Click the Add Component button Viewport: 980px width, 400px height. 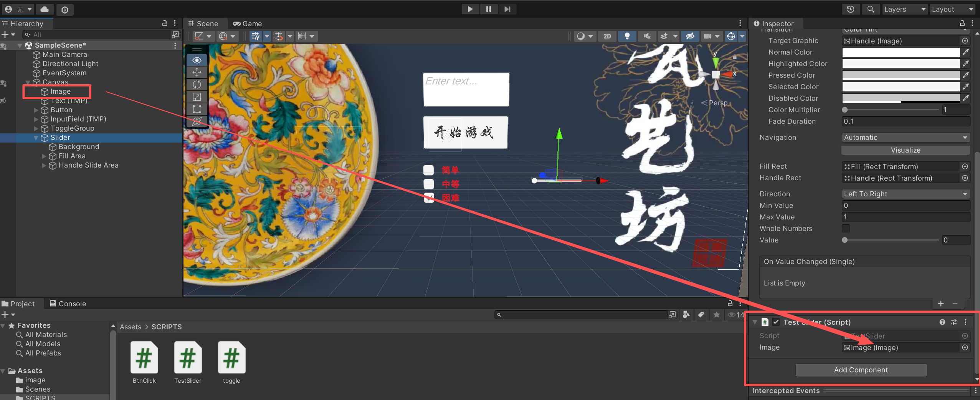point(860,370)
